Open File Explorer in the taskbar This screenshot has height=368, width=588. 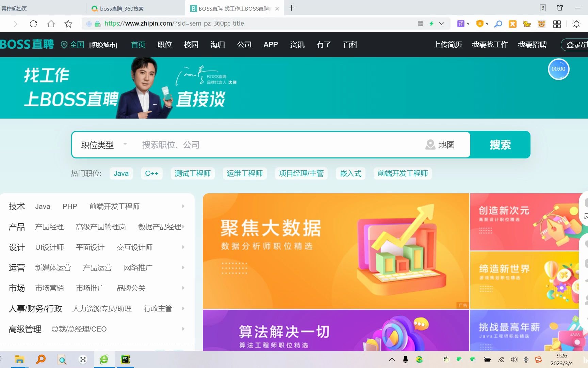19,359
